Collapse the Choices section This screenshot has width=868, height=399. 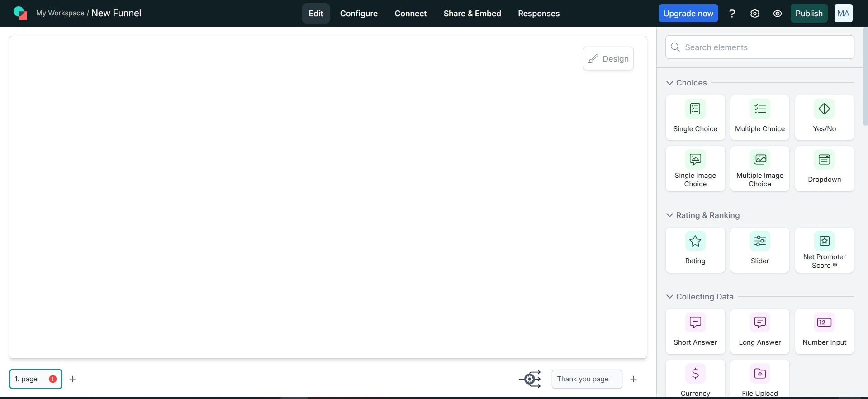(x=669, y=83)
